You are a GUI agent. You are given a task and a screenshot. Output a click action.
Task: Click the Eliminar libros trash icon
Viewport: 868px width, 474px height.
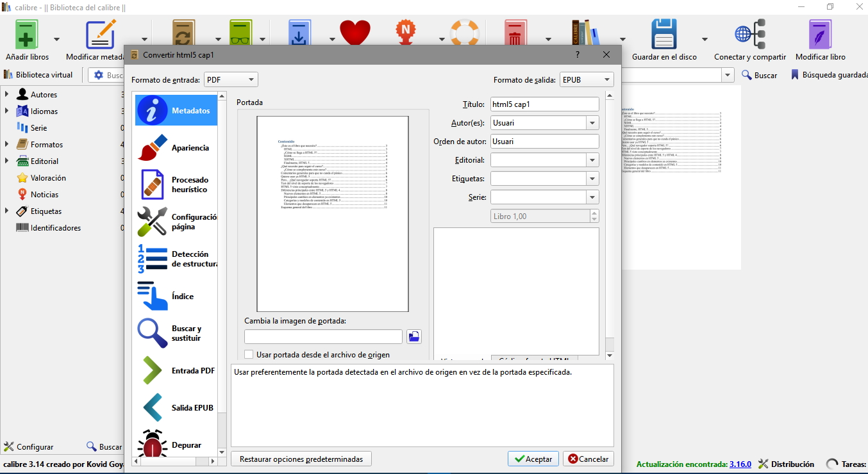click(x=515, y=33)
